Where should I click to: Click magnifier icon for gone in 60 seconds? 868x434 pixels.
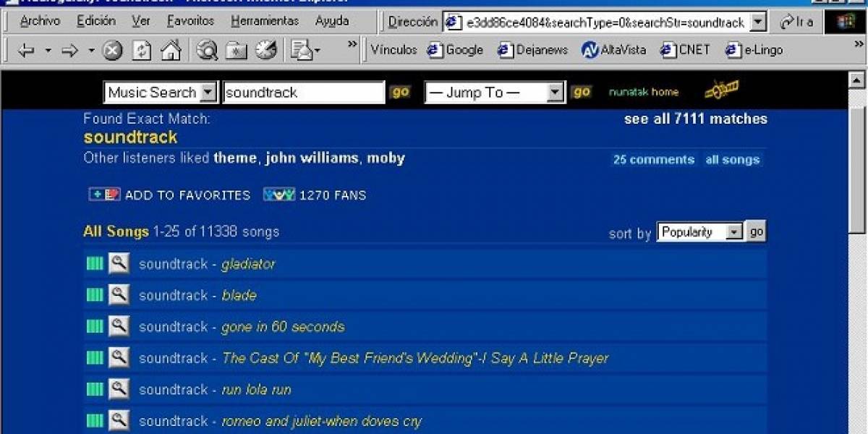119,326
